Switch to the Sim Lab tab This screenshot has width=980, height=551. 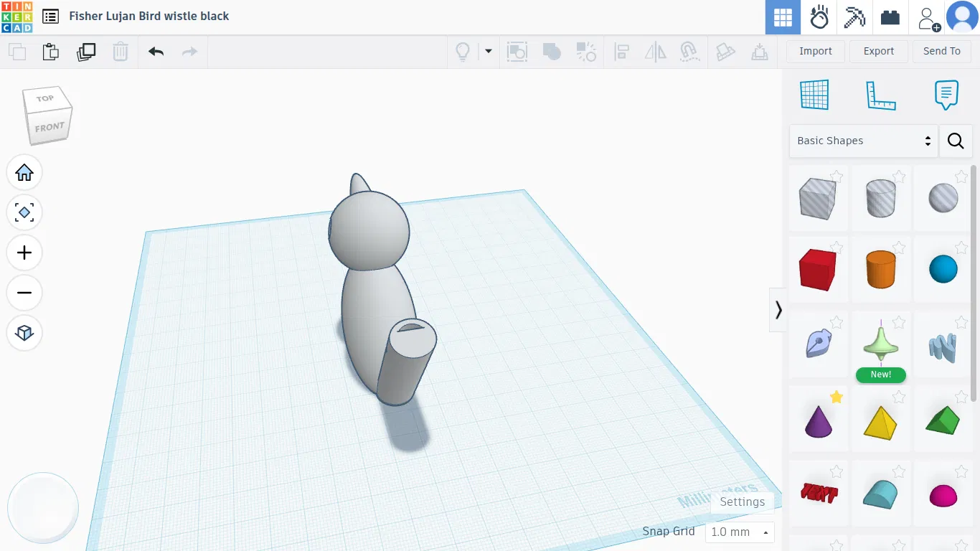coord(819,17)
